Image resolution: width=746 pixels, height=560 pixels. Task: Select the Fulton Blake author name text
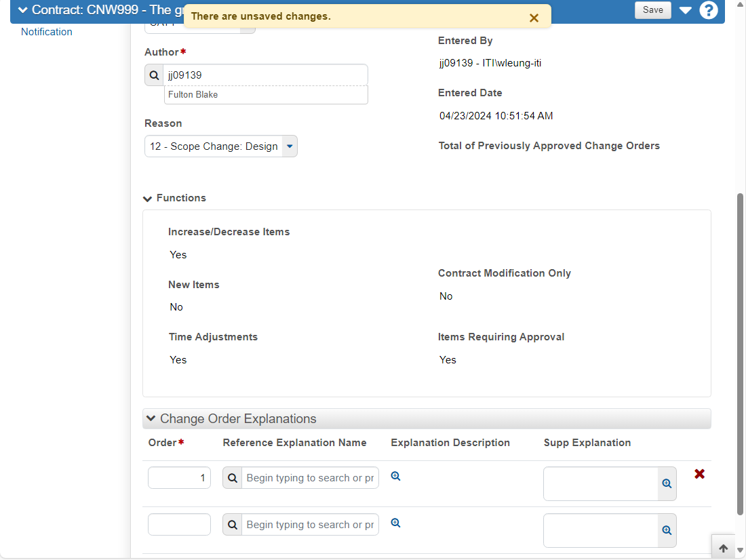point(193,95)
